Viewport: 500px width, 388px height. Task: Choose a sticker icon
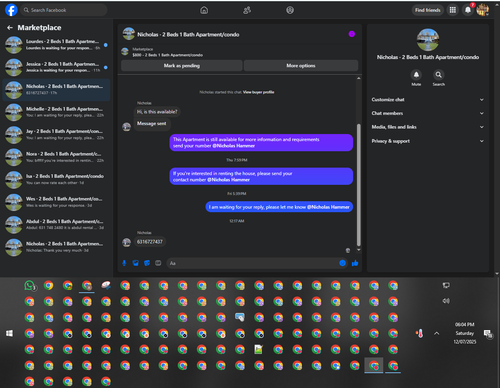point(147,263)
